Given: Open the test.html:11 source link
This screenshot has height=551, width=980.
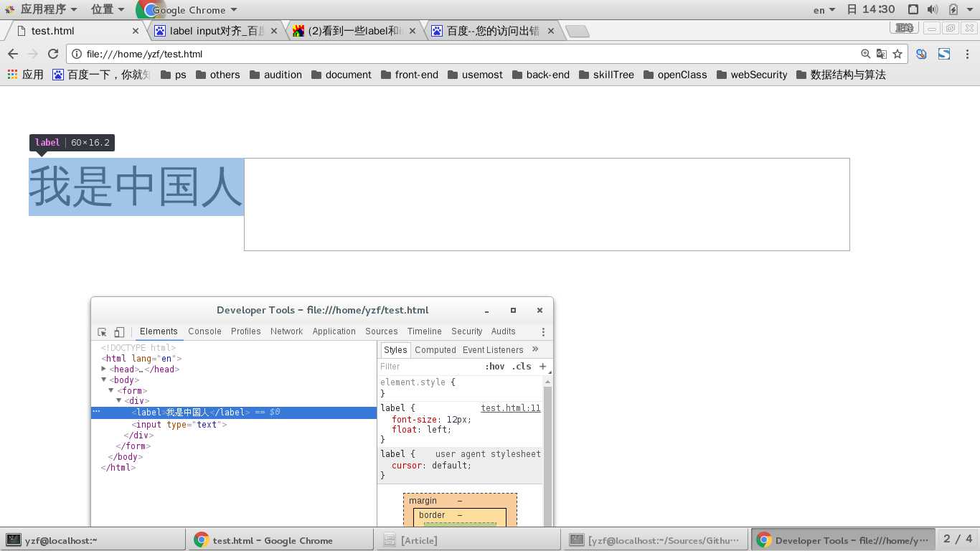Looking at the screenshot, I should click(511, 408).
